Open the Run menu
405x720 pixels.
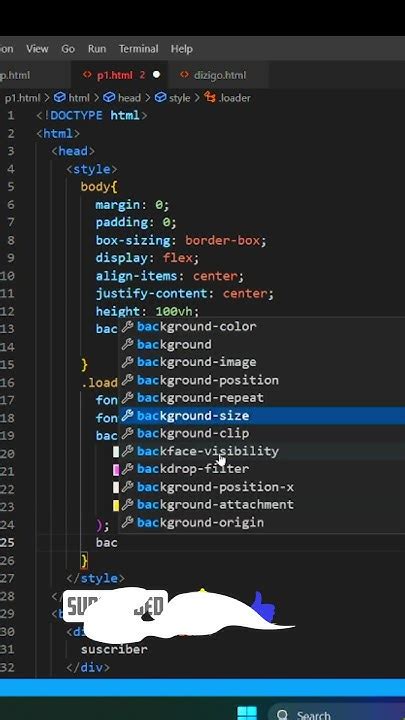(x=97, y=49)
